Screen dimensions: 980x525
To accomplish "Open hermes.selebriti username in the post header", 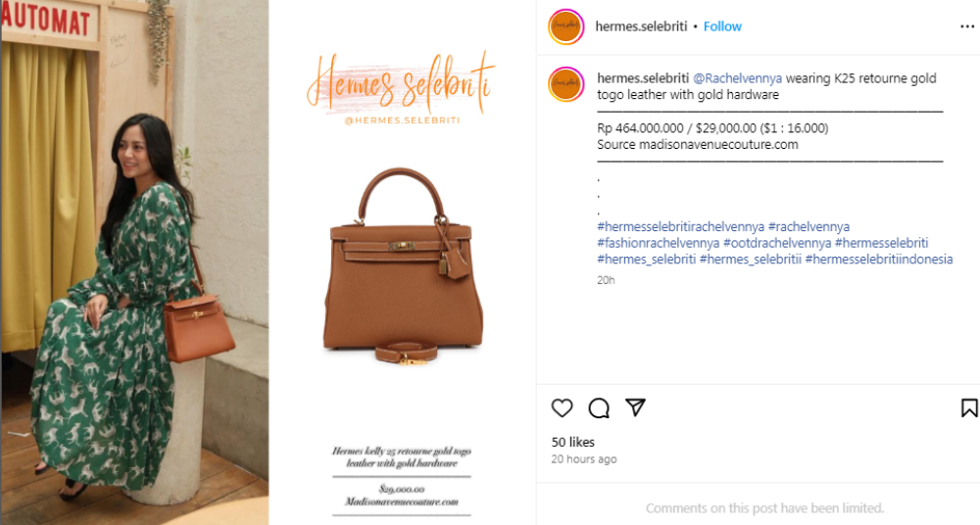I will coord(641,26).
